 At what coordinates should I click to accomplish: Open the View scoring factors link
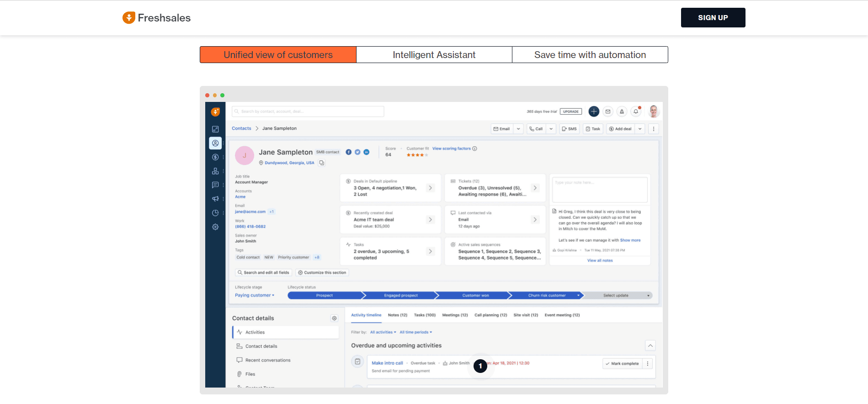[x=452, y=149]
